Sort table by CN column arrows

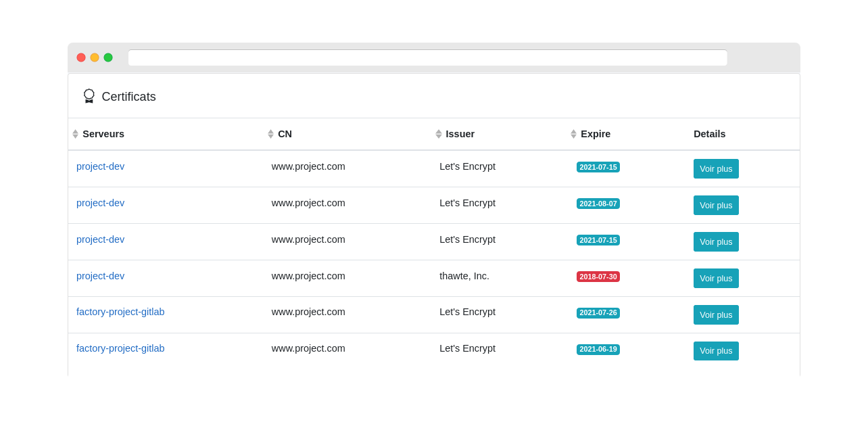point(271,134)
